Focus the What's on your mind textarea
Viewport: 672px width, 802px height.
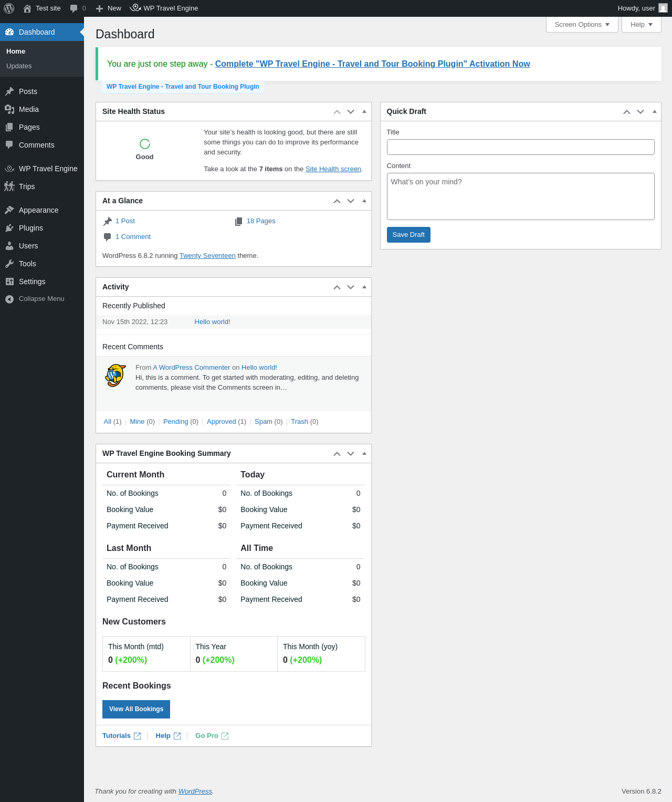click(521, 196)
